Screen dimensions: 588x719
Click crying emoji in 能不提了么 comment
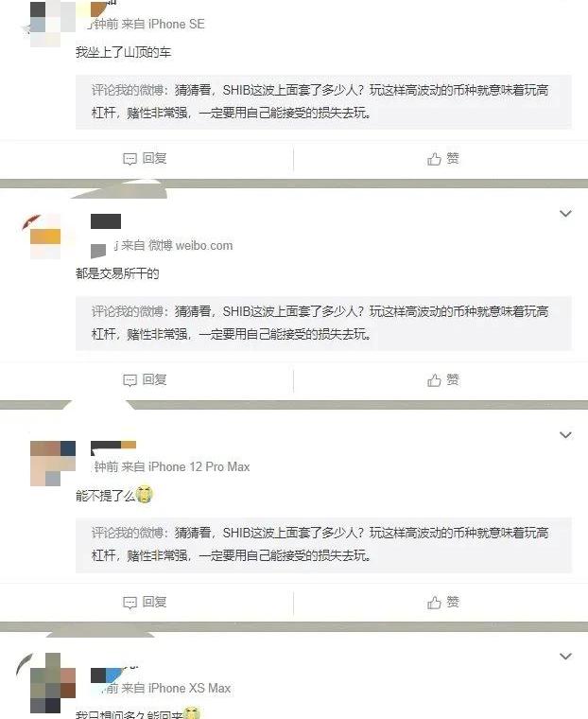pyautogui.click(x=145, y=494)
